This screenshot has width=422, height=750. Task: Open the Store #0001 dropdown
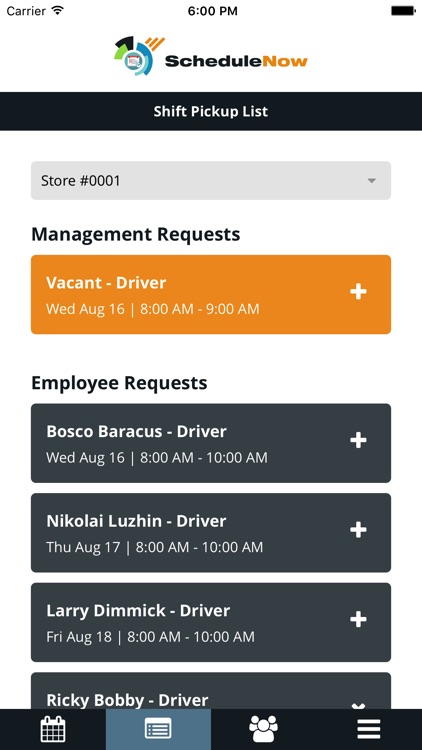[211, 180]
